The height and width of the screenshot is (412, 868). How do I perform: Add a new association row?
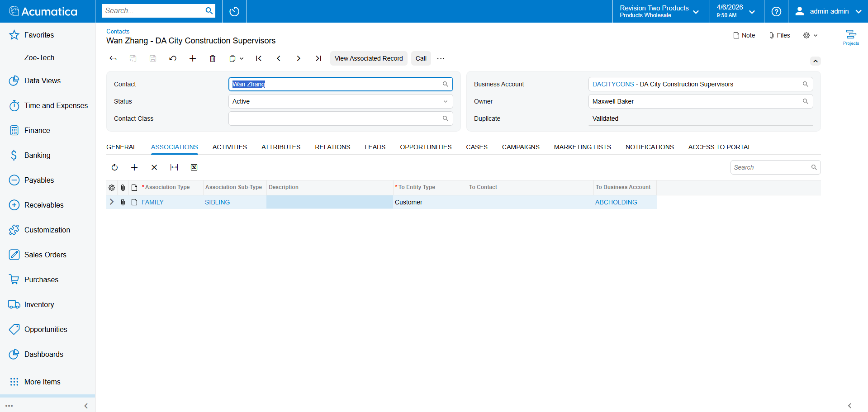point(134,167)
